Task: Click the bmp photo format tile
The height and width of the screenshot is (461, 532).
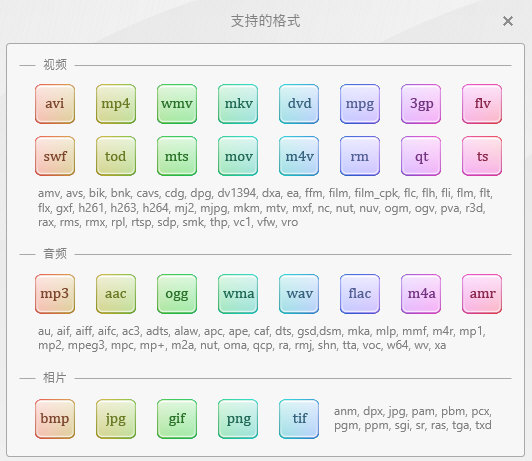Action: tap(55, 419)
